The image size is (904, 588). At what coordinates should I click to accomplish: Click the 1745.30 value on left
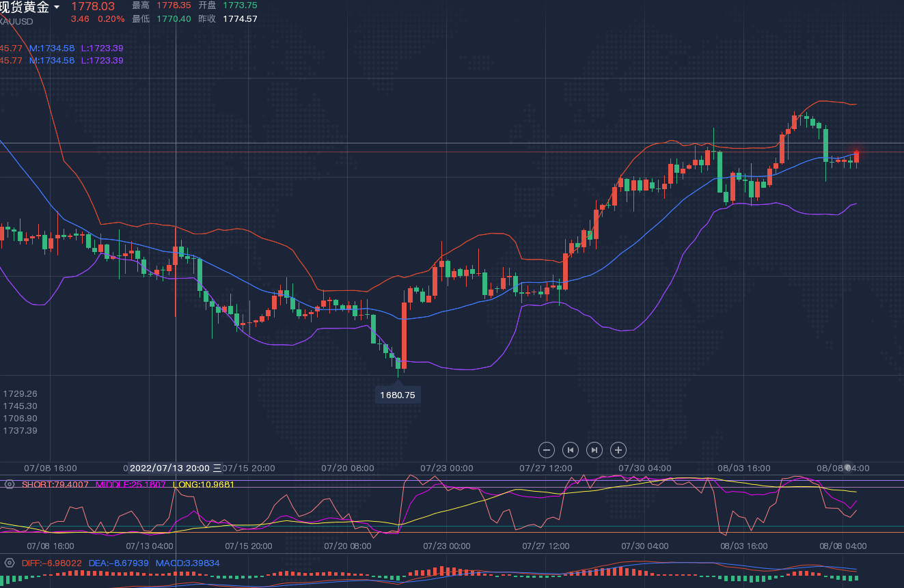coord(20,406)
